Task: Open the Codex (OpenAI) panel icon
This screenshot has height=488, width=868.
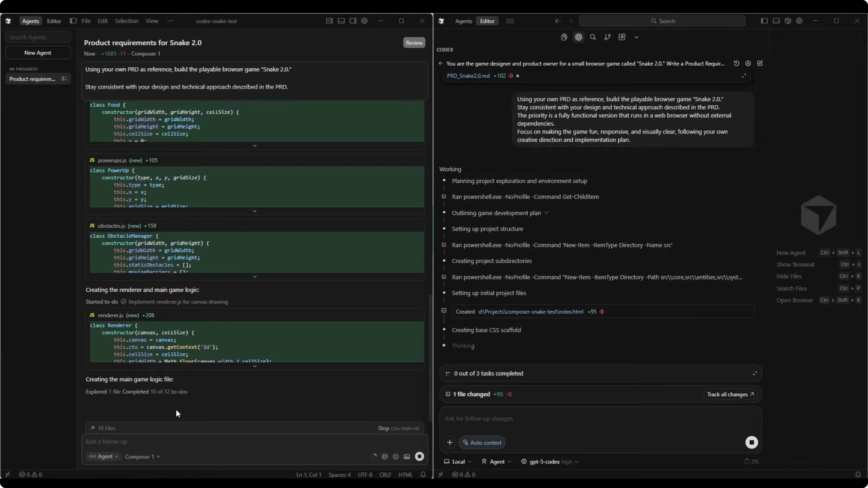Action: 579,37
